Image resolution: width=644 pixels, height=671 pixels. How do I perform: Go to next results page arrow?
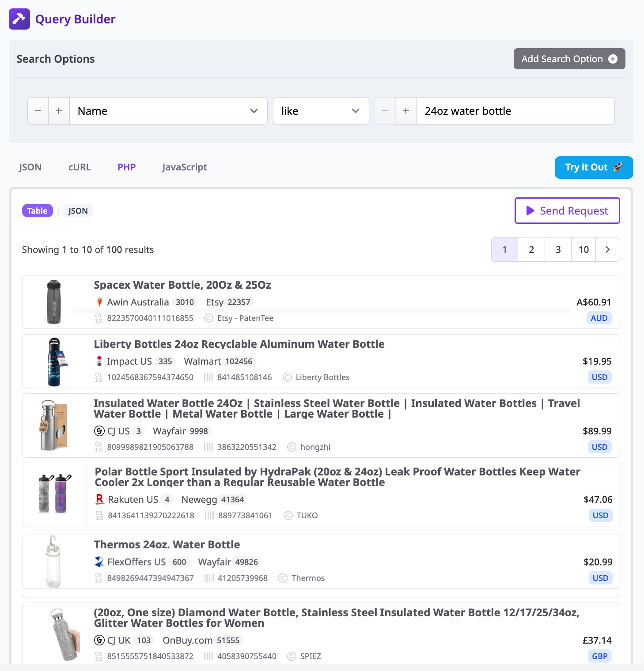point(608,249)
